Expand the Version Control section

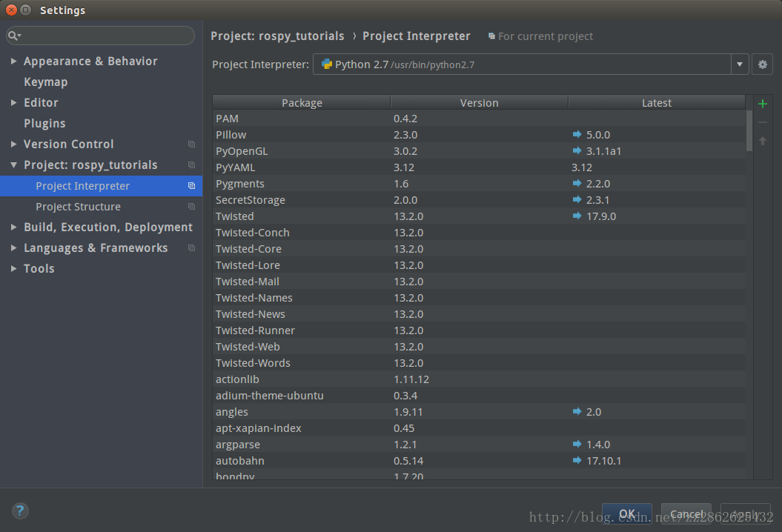[13, 144]
